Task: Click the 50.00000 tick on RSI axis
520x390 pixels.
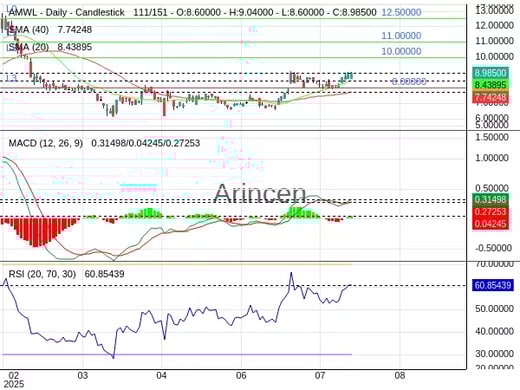Action: [x=494, y=309]
